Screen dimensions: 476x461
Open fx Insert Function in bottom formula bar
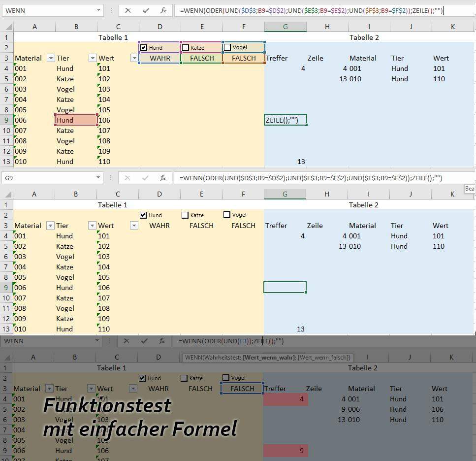click(162, 341)
